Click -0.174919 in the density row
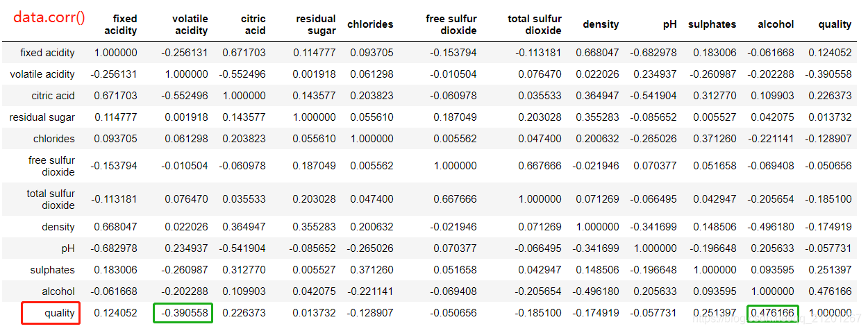The width and height of the screenshot is (868, 331). tap(828, 227)
